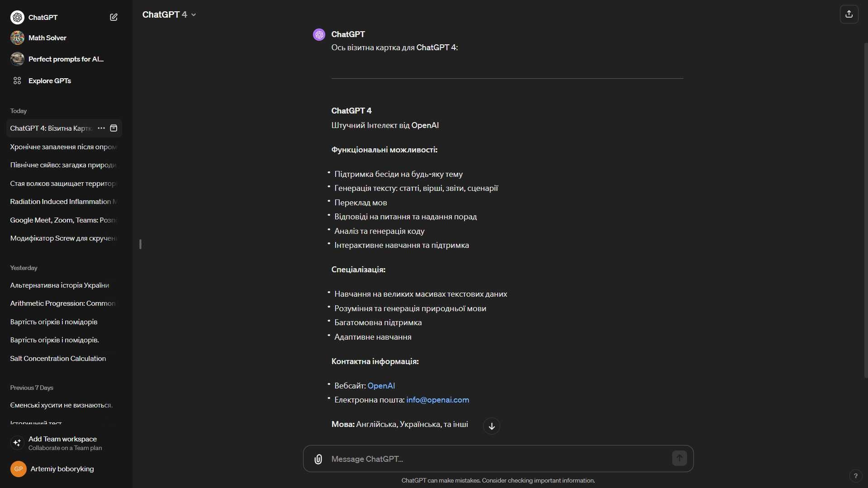
Task: Click the attach file paperclip icon
Action: [318, 459]
